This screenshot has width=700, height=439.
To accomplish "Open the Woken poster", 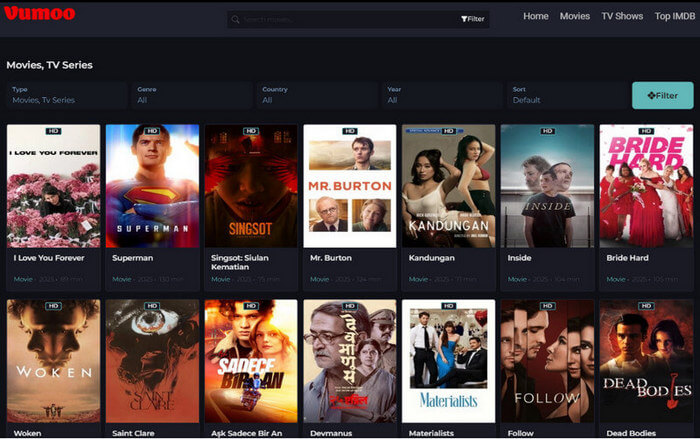I will click(x=54, y=361).
